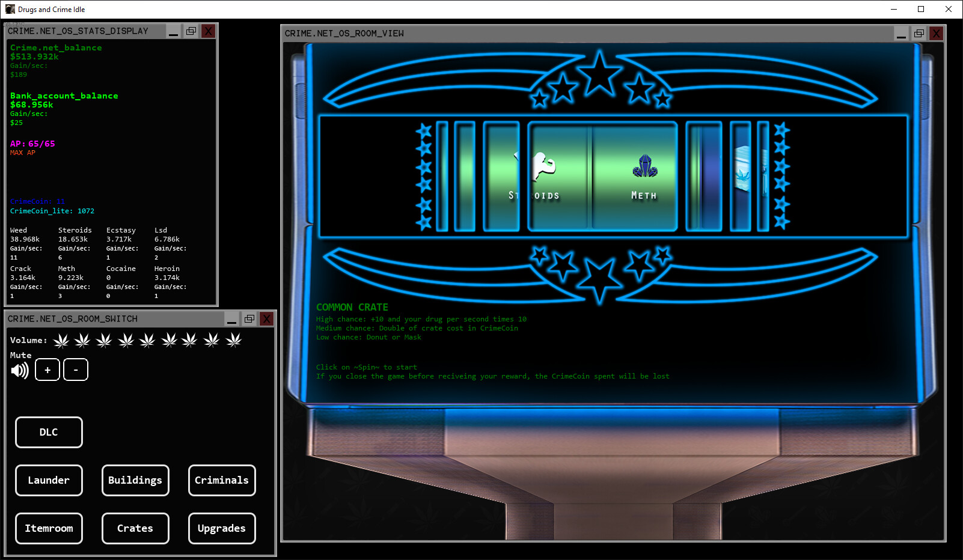Decrease volume with the - button
This screenshot has height=560, width=963.
tap(75, 370)
